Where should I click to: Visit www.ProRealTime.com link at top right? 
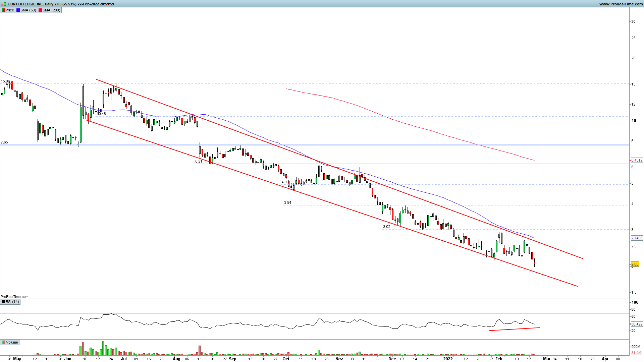coord(621,4)
